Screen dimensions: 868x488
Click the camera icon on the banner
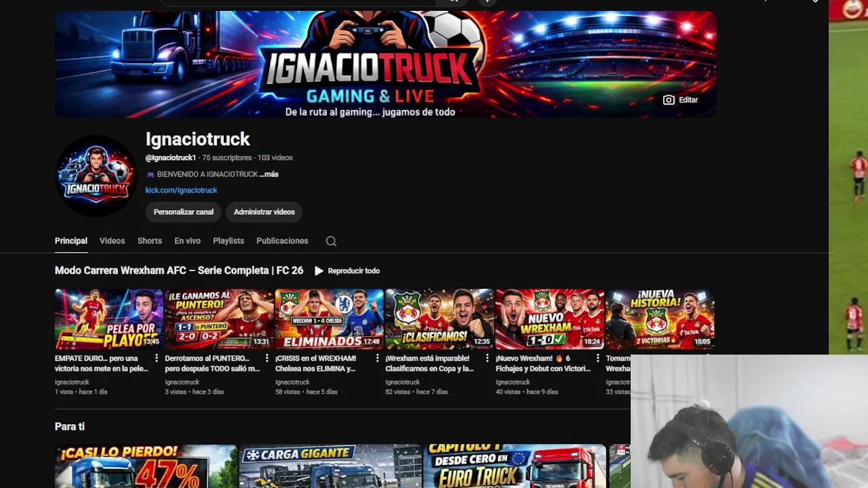pyautogui.click(x=669, y=100)
